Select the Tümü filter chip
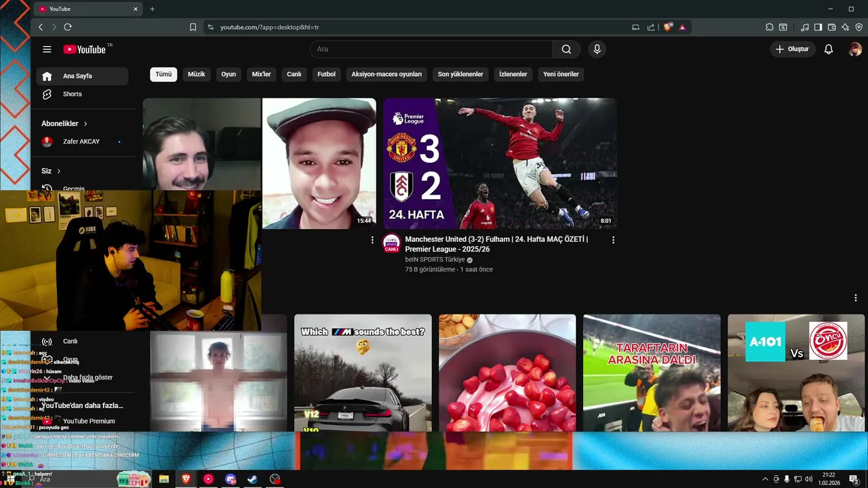Screen dimensions: 868x488 163,74
